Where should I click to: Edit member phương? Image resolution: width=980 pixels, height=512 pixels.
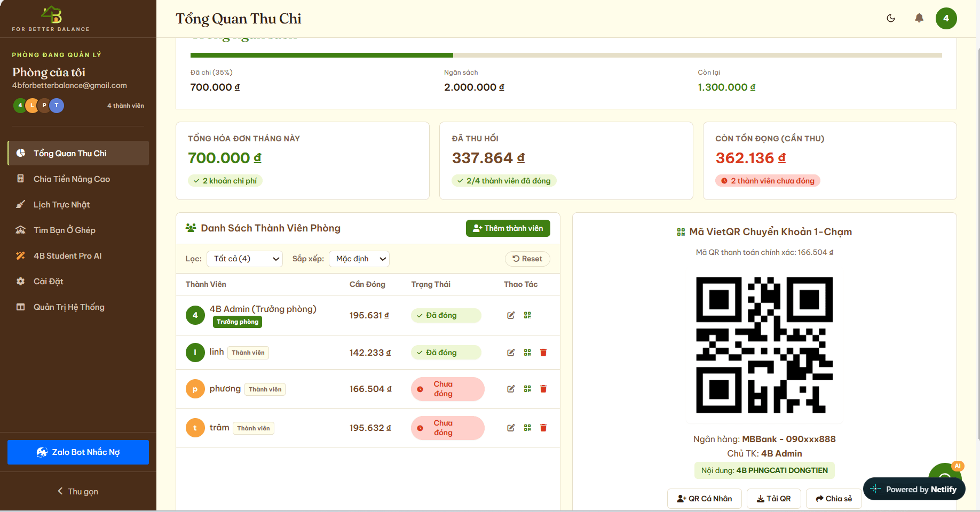point(511,389)
